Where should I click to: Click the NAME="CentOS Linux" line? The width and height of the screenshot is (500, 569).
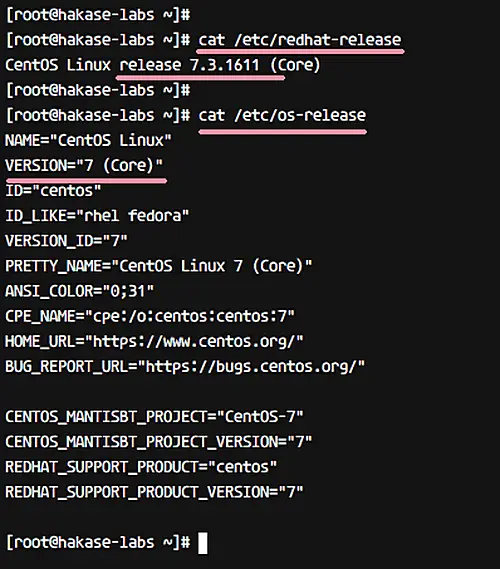pyautogui.click(x=88, y=140)
